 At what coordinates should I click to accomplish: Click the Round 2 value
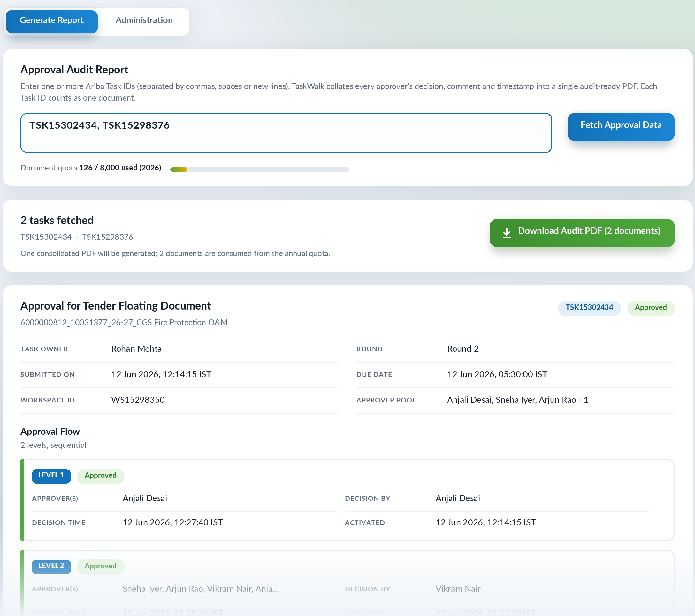point(463,349)
